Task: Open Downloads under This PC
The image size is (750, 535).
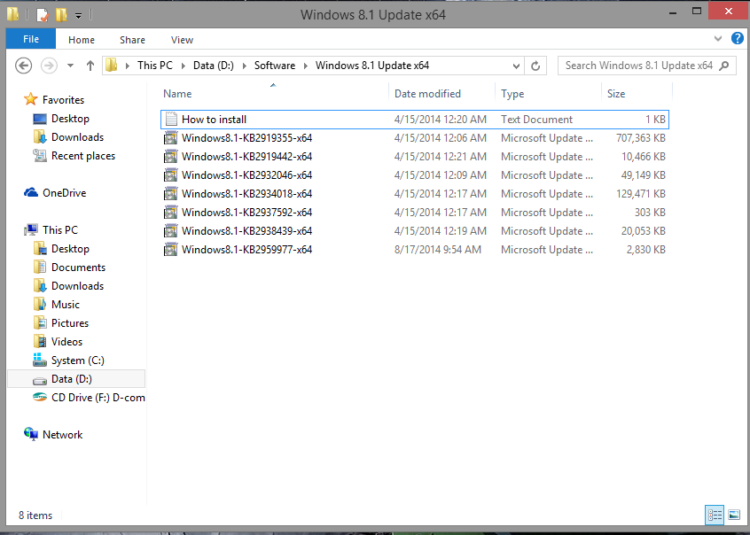Action: [77, 286]
